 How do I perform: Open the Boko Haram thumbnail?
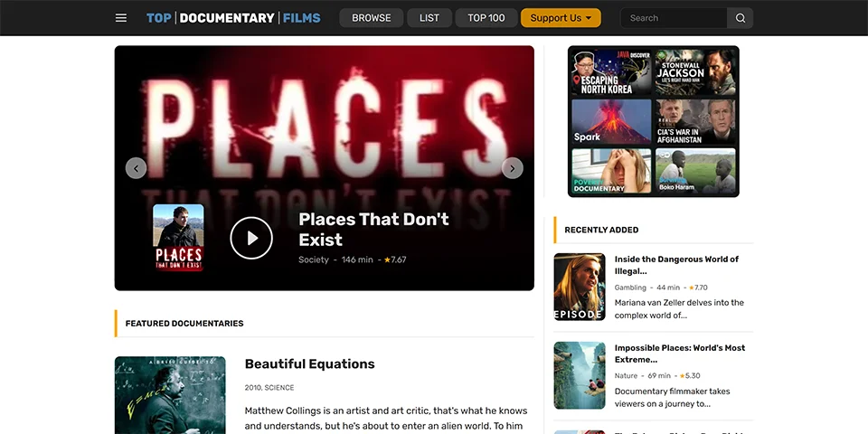696,171
